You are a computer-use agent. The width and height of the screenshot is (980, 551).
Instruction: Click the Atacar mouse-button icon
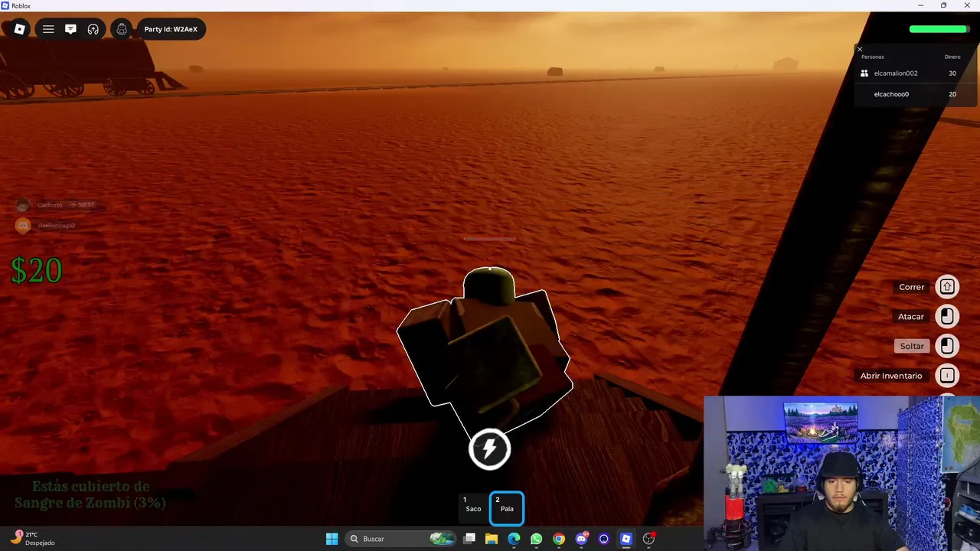pyautogui.click(x=947, y=316)
